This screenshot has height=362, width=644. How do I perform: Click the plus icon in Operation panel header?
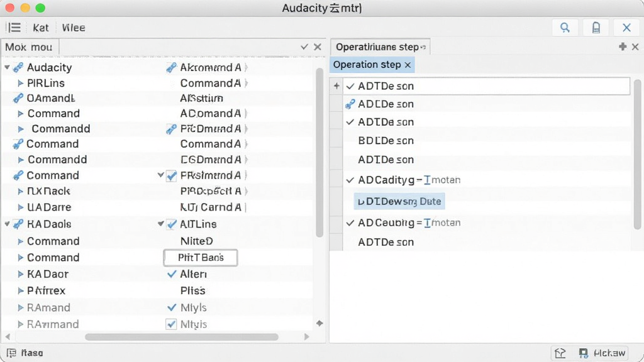click(x=623, y=47)
